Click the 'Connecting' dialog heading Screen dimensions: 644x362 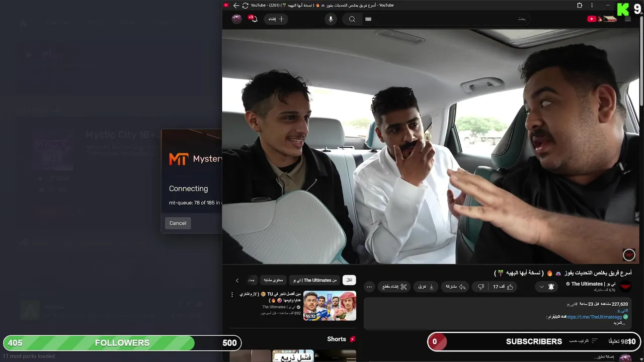point(188,189)
